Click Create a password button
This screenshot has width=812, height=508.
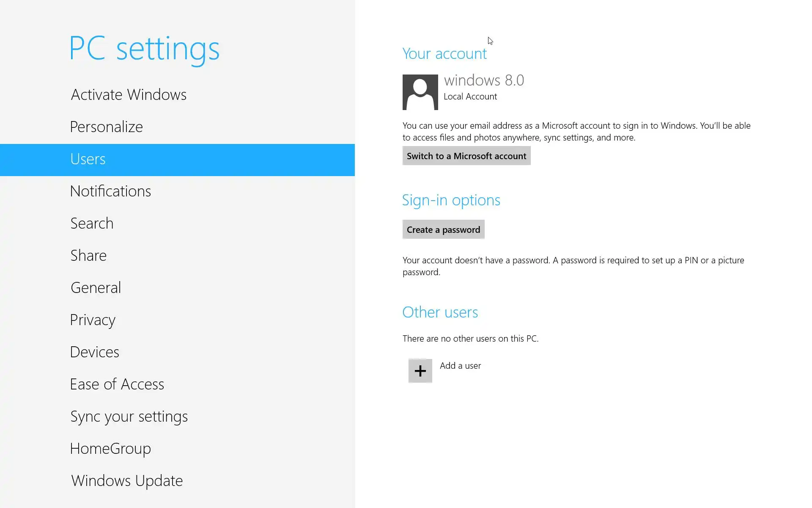tap(443, 229)
